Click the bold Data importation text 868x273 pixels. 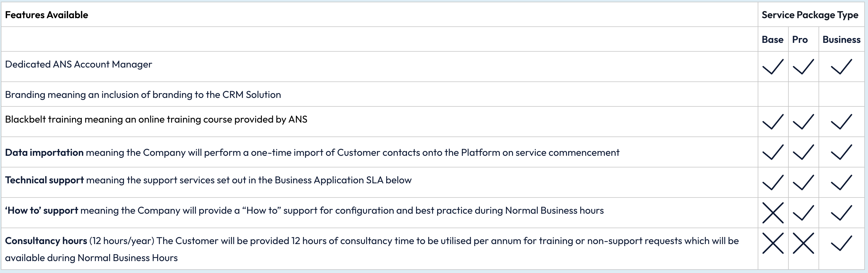(x=44, y=152)
